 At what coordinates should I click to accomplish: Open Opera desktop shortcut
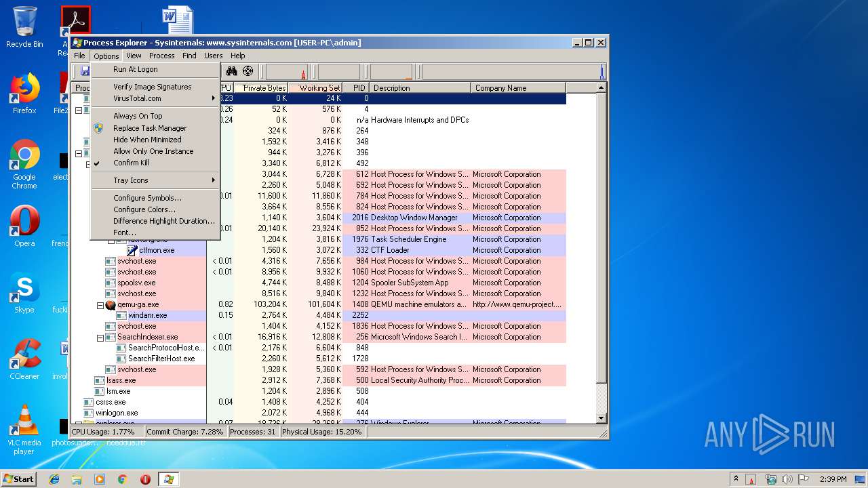(x=24, y=226)
